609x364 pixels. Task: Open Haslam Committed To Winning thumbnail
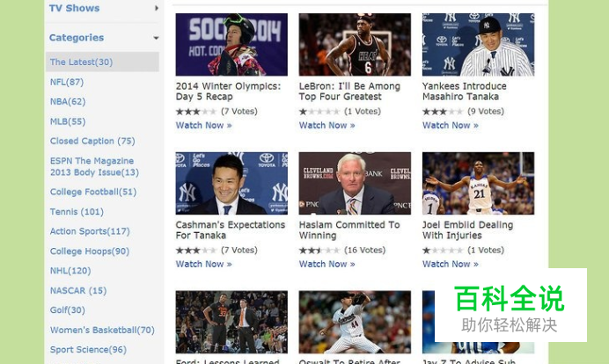coord(355,183)
